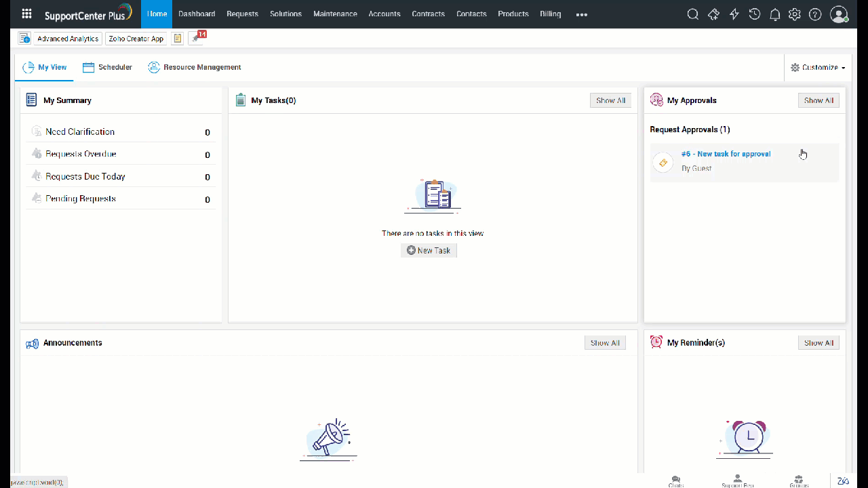Click the user profile avatar
Image resolution: width=868 pixels, height=488 pixels.
[x=839, y=14]
